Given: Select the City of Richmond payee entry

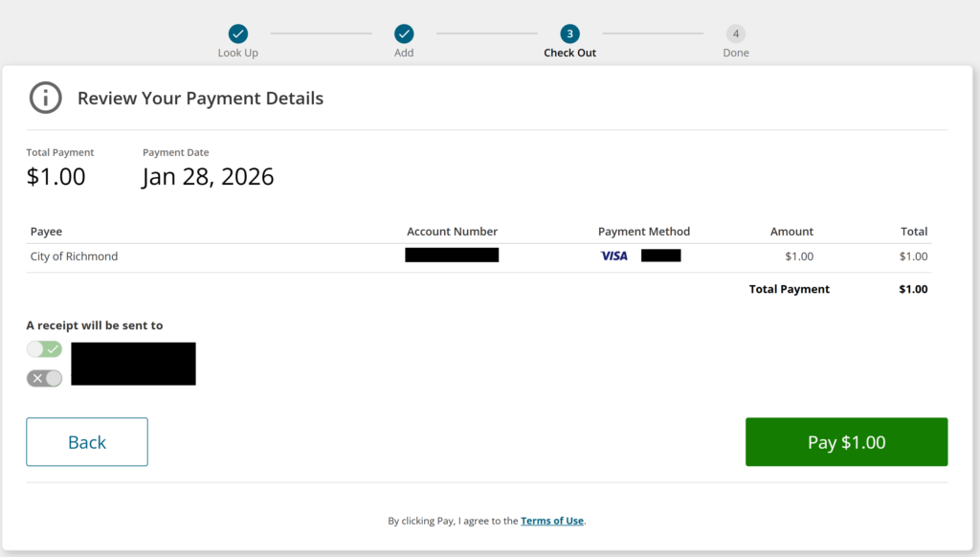Looking at the screenshot, I should click(74, 256).
